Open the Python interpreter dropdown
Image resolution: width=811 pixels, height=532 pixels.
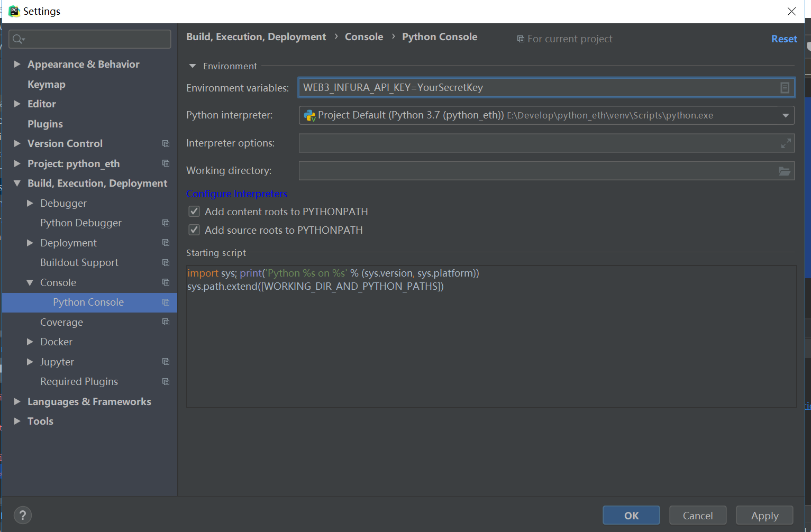(x=786, y=115)
